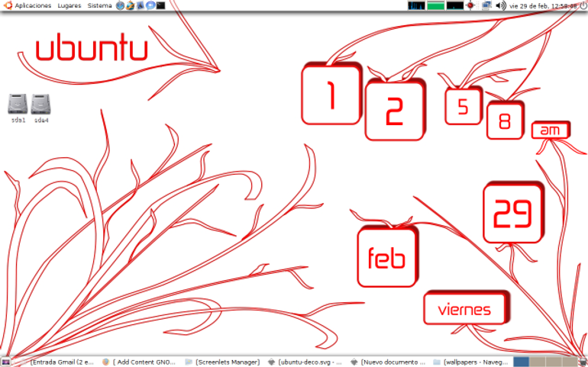Viewport: 588px width, 367px height.
Task: Open the chat bubble messenger launcher
Action: 150,5
